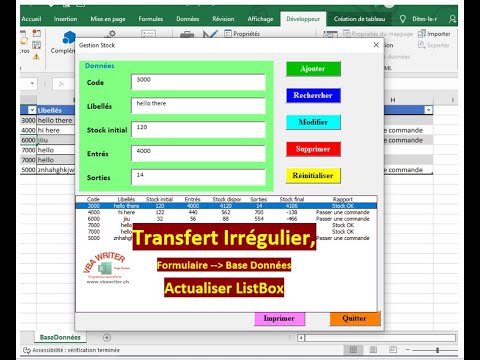
Task: Click the record macro icon in ribbon
Action: pyautogui.click(x=36, y=33)
